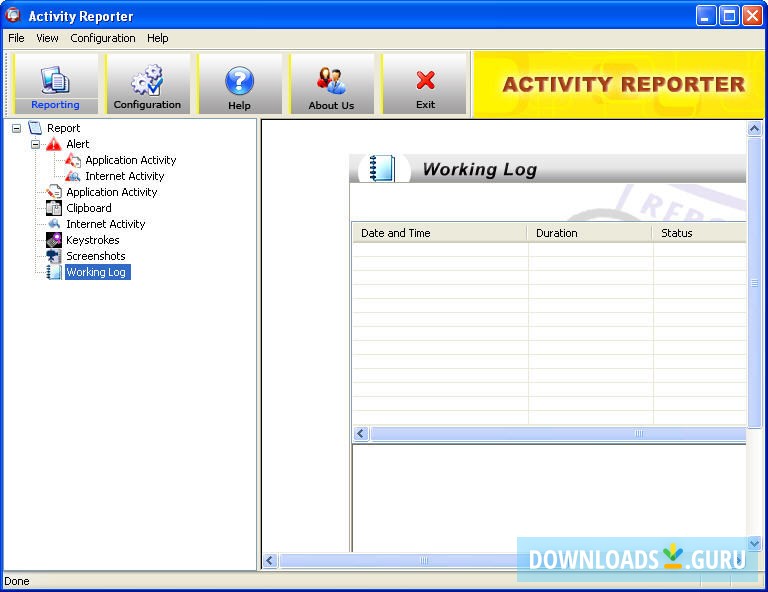
Task: Close the Activity Reporter window
Action: coord(752,16)
